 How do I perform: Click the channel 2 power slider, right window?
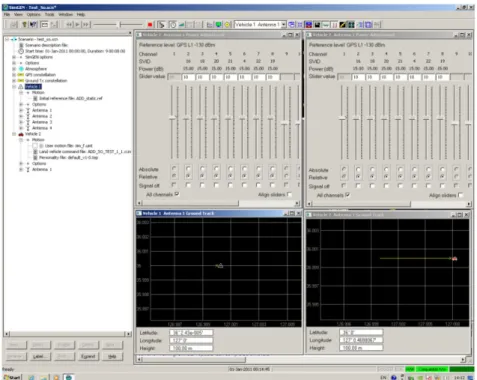(356, 119)
